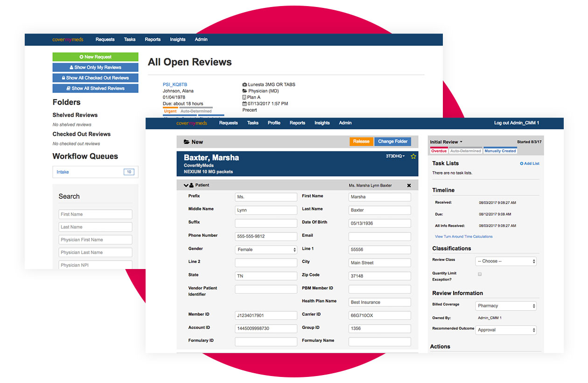The height and width of the screenshot is (383, 588).
Task: Click the Physician First Name field
Action: pyautogui.click(x=96, y=240)
